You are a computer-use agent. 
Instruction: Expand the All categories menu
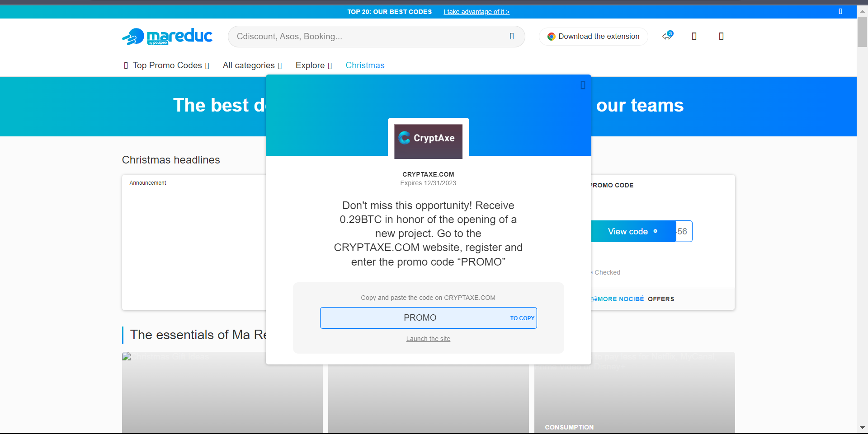tap(252, 65)
